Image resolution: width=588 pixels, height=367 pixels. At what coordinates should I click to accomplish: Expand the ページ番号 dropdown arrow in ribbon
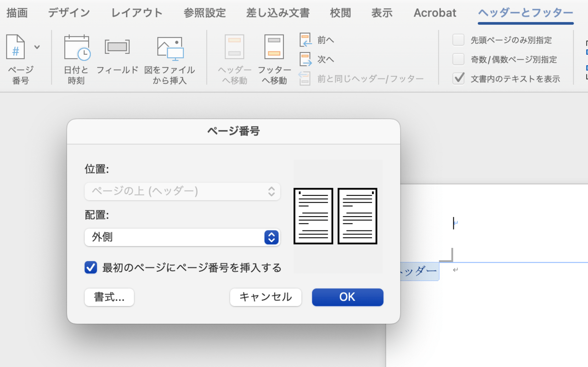(x=37, y=47)
